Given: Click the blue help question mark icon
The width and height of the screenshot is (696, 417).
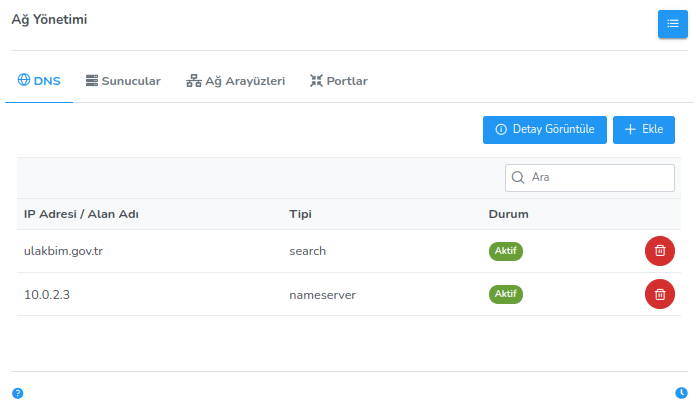Looking at the screenshot, I should 17,393.
